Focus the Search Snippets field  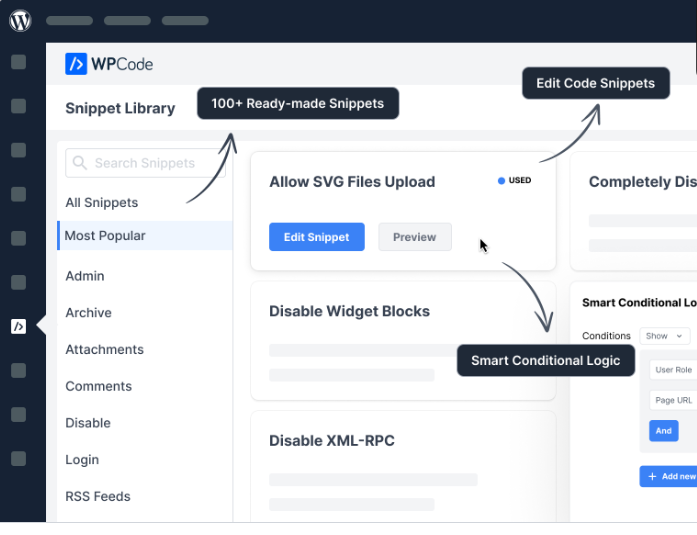point(145,163)
